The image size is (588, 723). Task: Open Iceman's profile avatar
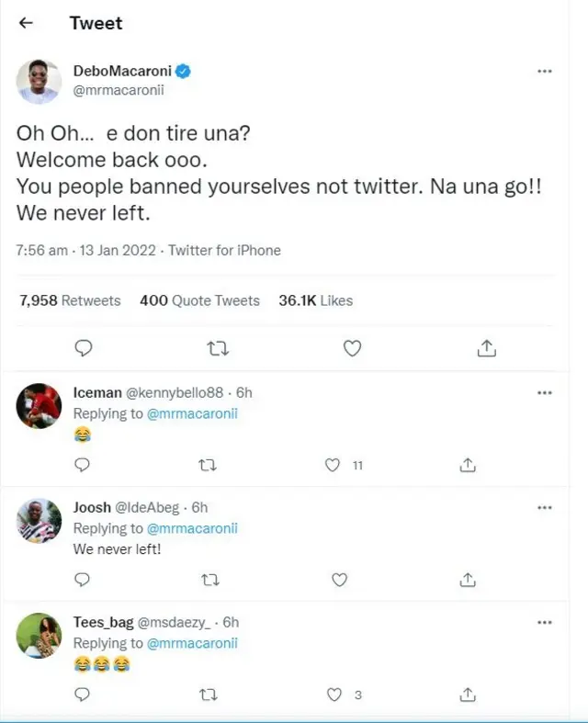pyautogui.click(x=40, y=405)
